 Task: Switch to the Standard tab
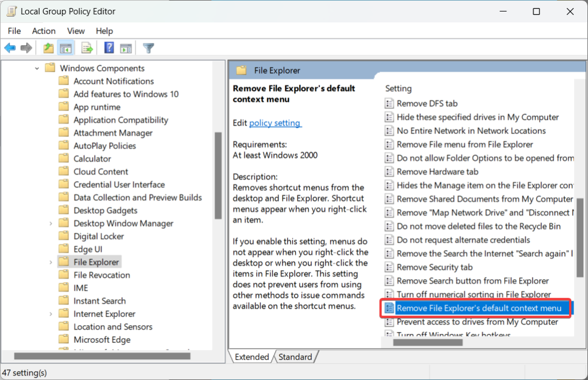(295, 356)
